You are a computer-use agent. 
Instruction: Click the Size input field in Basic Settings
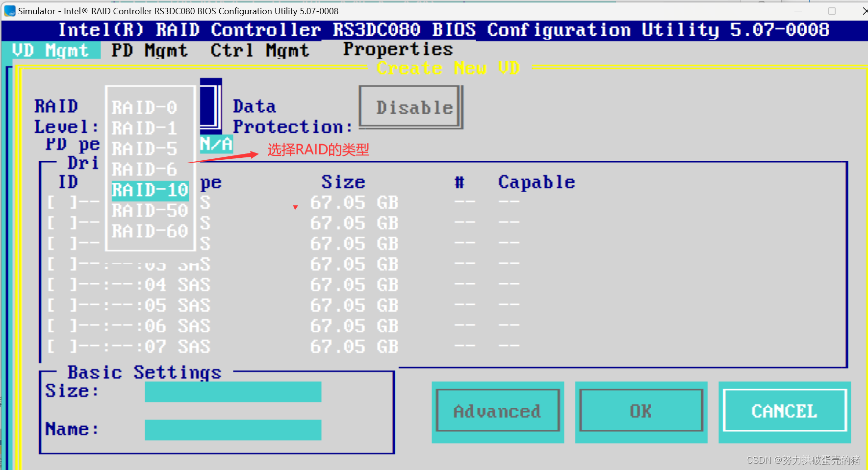(233, 392)
